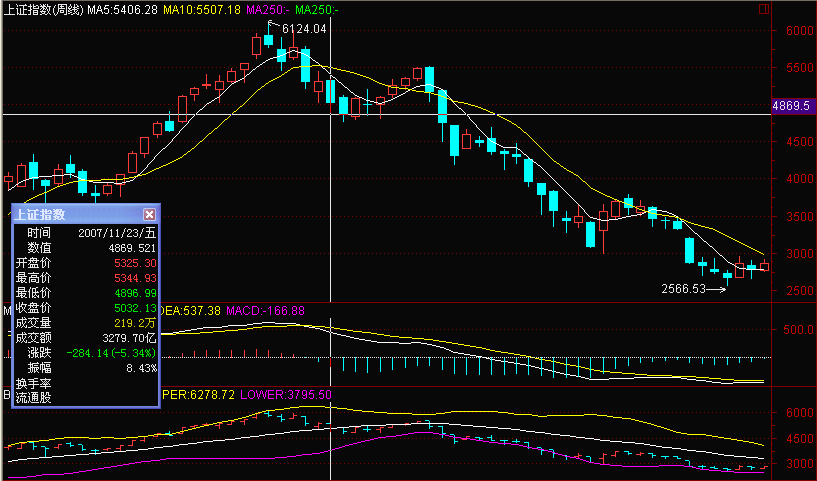Click the 开盘价 5325.30 row
The image size is (817, 481).
pos(85,262)
